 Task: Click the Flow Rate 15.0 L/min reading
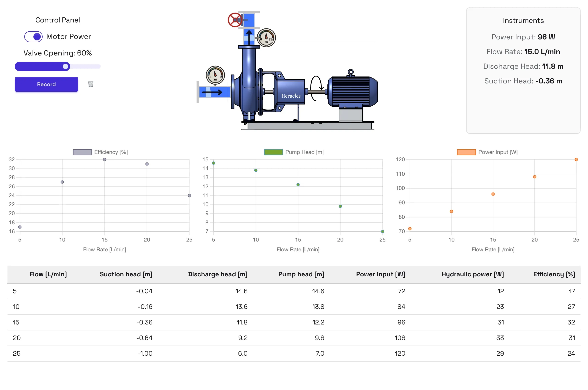coord(523,52)
